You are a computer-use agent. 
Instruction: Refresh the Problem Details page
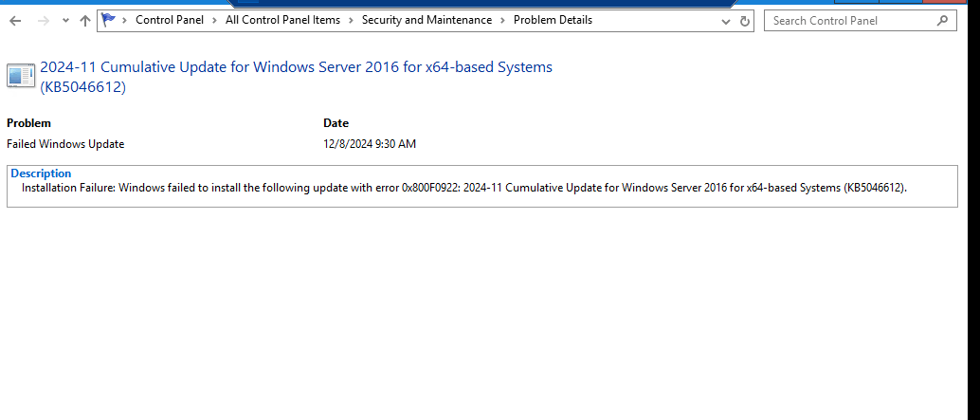(744, 21)
